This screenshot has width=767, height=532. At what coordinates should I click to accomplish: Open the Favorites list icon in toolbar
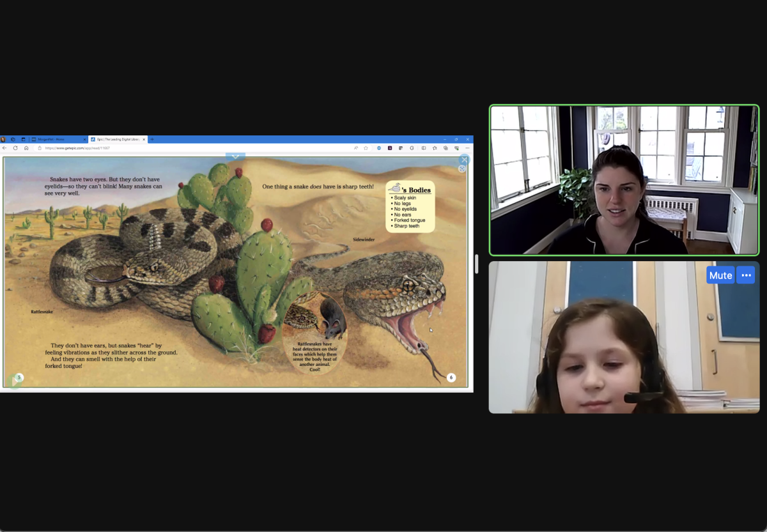point(435,148)
